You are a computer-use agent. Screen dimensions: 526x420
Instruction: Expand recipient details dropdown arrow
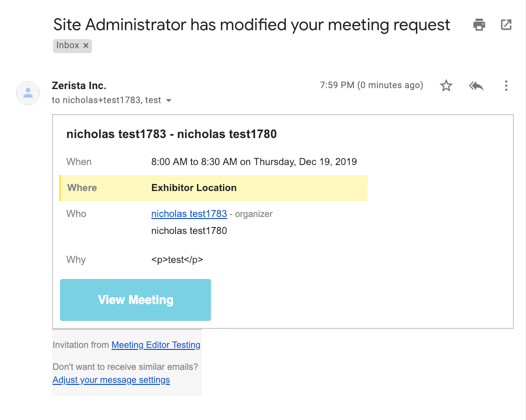click(169, 100)
